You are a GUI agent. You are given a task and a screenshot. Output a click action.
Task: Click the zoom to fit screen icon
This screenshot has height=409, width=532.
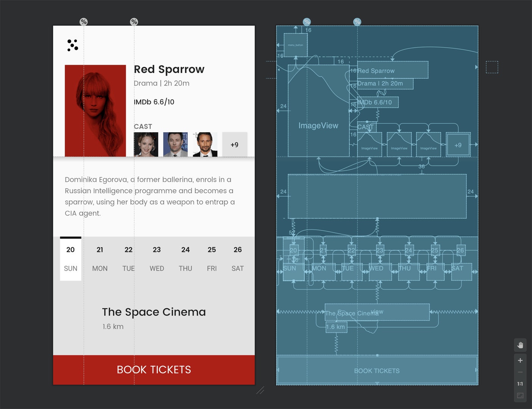pyautogui.click(x=520, y=395)
